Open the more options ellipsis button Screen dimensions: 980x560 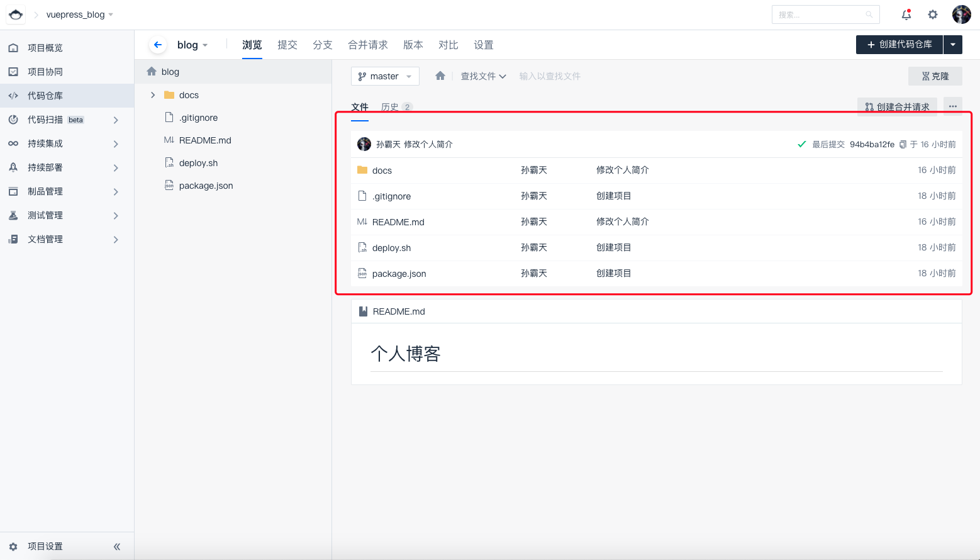pyautogui.click(x=952, y=106)
